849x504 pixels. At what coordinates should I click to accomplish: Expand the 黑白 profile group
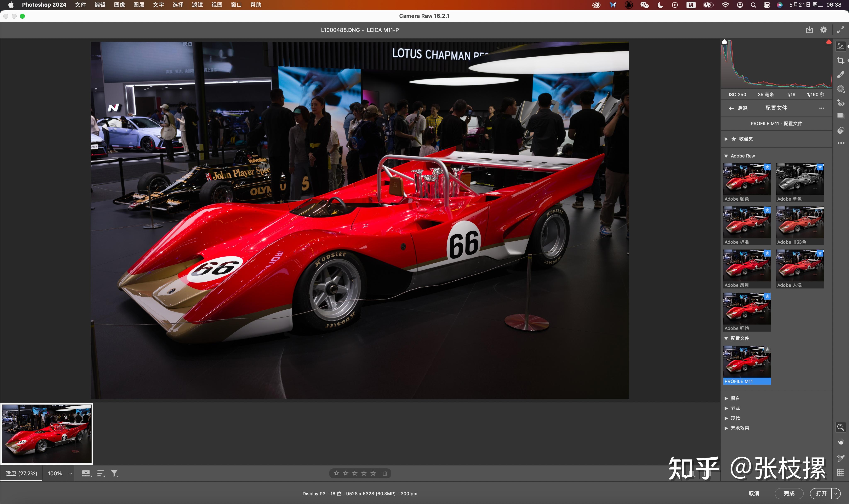pyautogui.click(x=726, y=398)
